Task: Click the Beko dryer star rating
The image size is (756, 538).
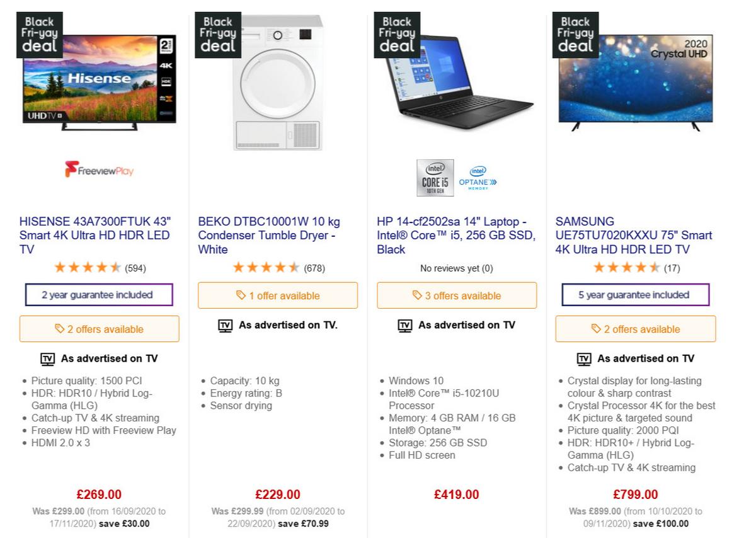Action: 266,268
